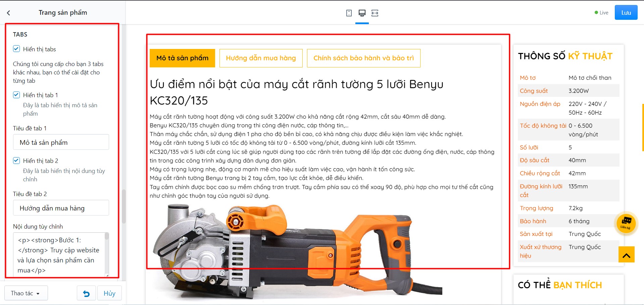
Task: Click the Tiêu đề tab 1 input field
Action: tap(61, 142)
